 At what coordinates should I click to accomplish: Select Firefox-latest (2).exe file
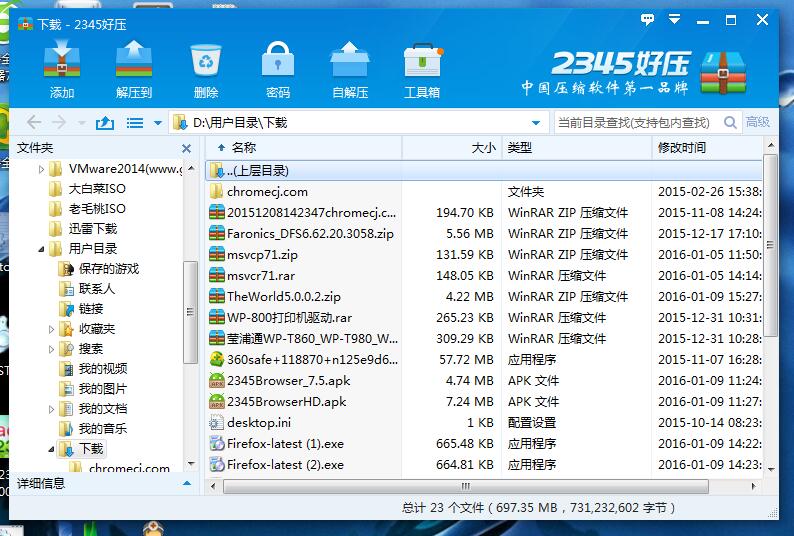(x=285, y=465)
